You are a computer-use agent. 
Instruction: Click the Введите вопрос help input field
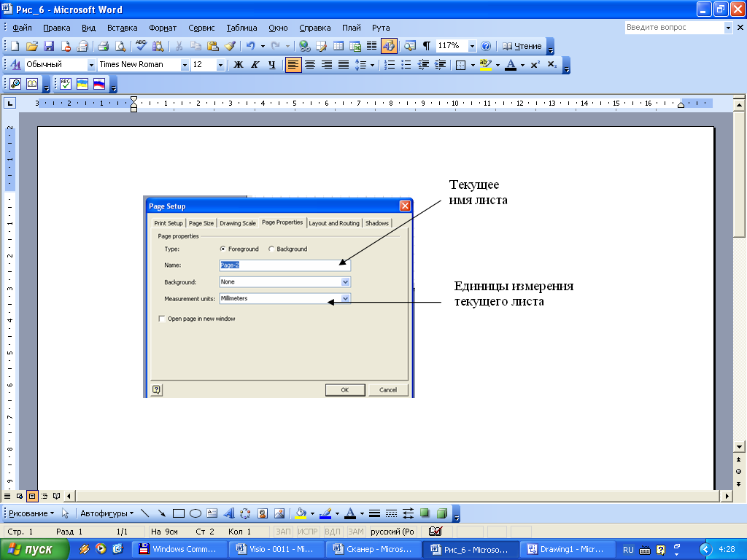pos(675,28)
